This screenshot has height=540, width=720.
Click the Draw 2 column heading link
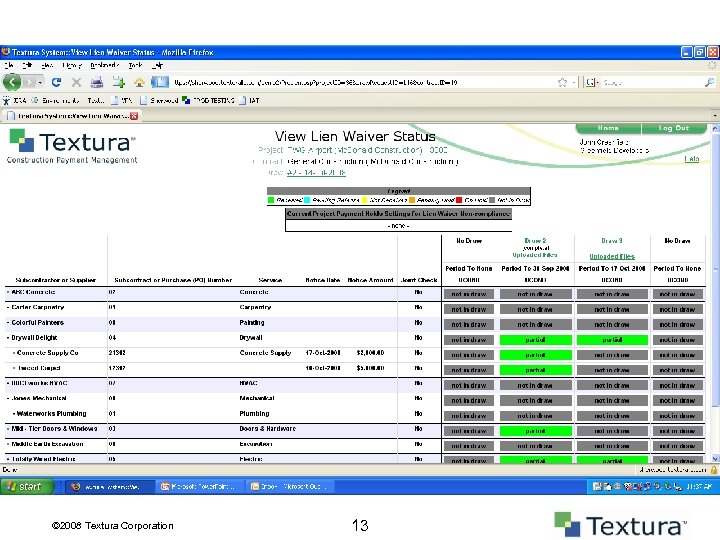point(535,241)
